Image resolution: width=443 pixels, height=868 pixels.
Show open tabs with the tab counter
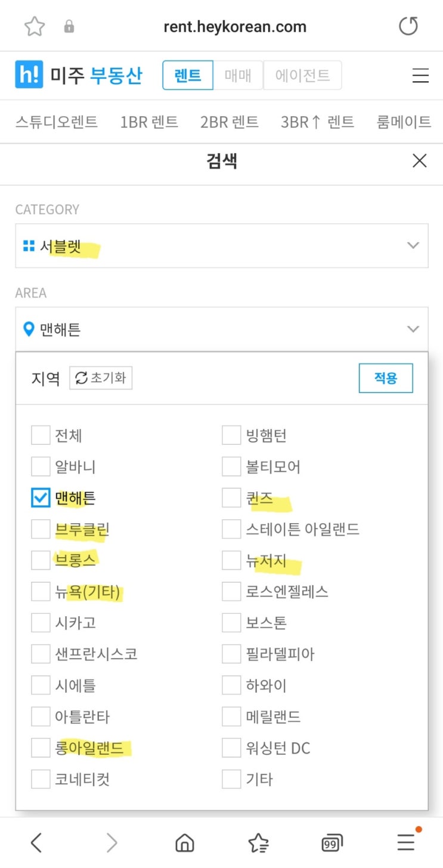pyautogui.click(x=332, y=842)
